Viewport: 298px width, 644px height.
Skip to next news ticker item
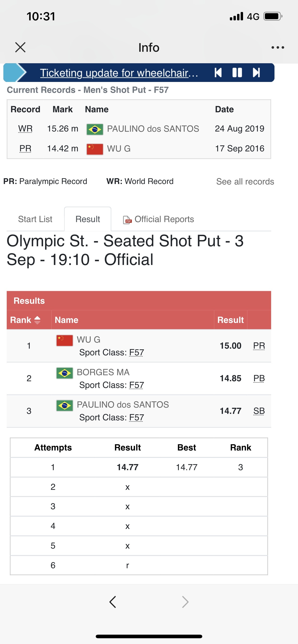coord(256,73)
